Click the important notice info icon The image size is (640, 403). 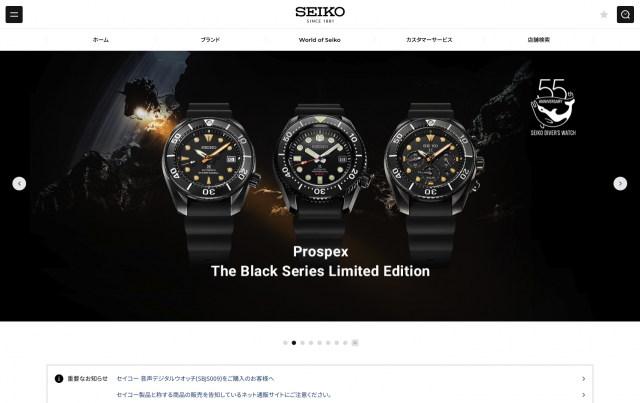pos(59,379)
